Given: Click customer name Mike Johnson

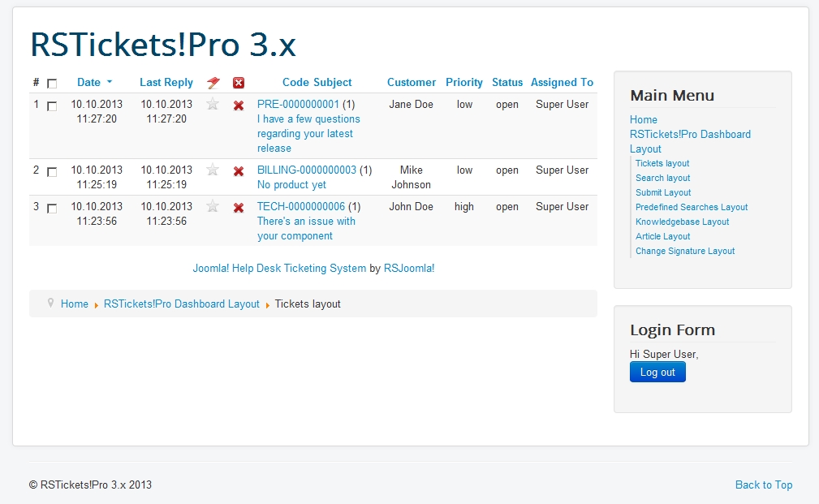Looking at the screenshot, I should coord(411,177).
